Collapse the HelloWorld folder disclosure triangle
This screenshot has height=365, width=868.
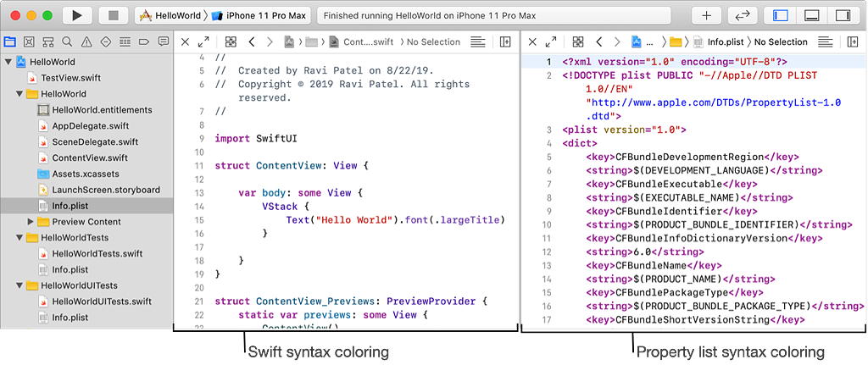click(19, 94)
